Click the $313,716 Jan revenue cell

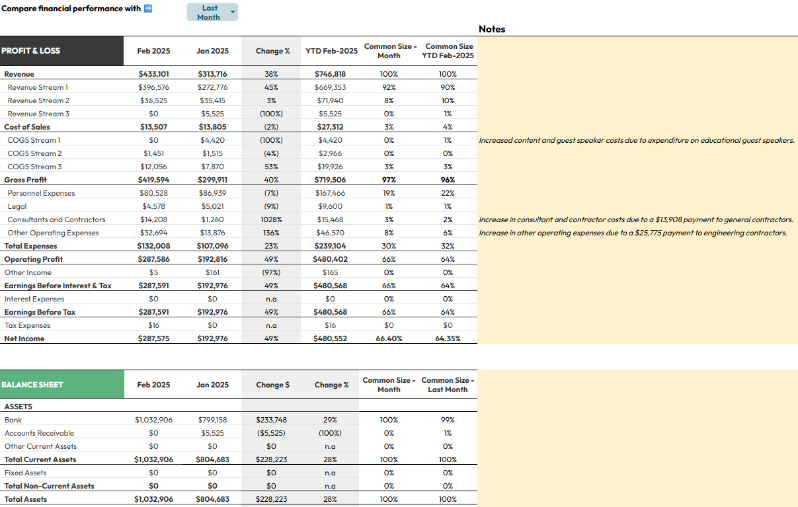coord(213,74)
